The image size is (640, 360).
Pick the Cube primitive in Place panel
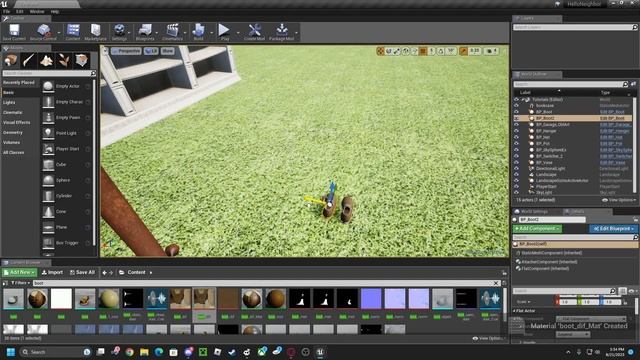tap(67, 164)
